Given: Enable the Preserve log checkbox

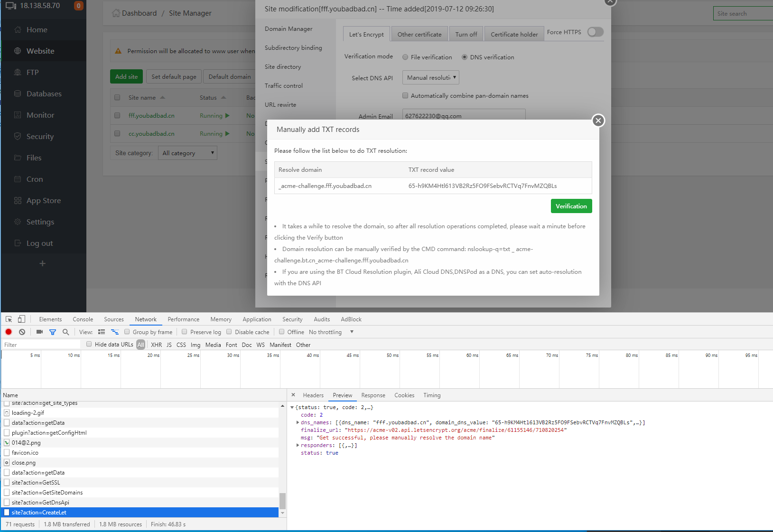Looking at the screenshot, I should [x=185, y=332].
